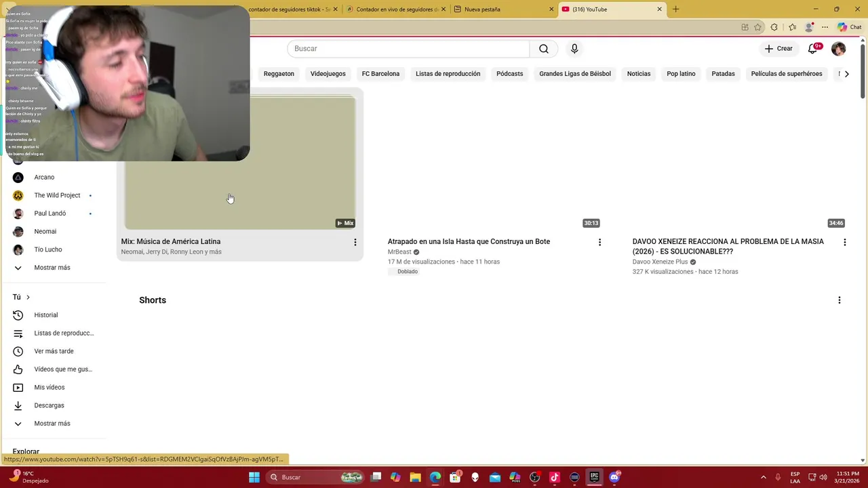Image resolution: width=868 pixels, height=488 pixels.
Task: Open OBS Studio from the taskbar
Action: tap(534, 477)
